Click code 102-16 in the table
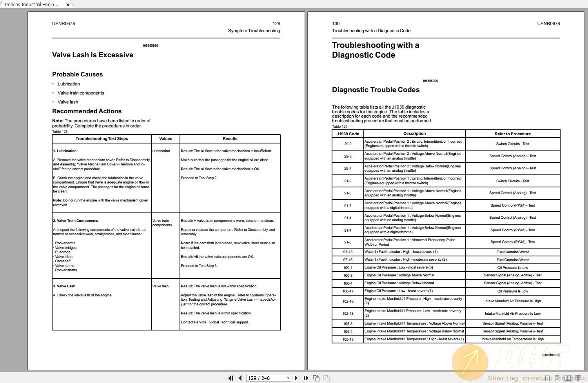The width and height of the screenshot is (588, 383). pos(348,301)
